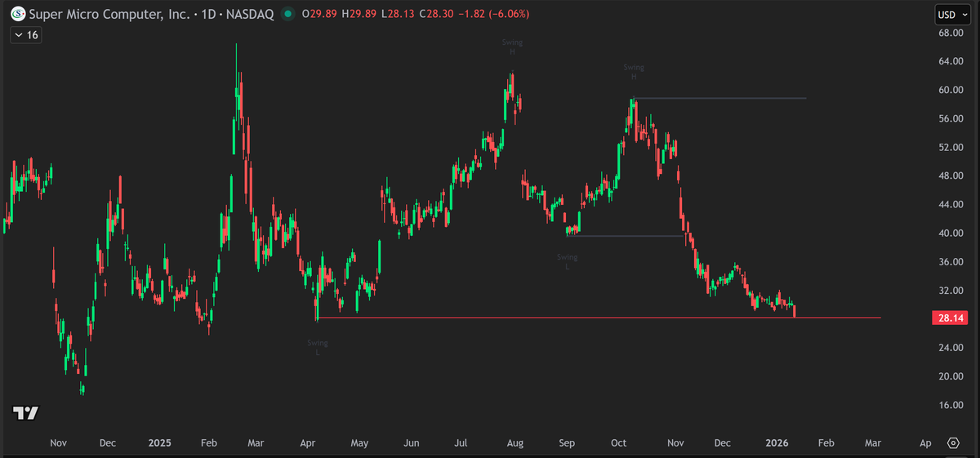Click the Swing L label below September low
980x458 pixels.
[568, 261]
